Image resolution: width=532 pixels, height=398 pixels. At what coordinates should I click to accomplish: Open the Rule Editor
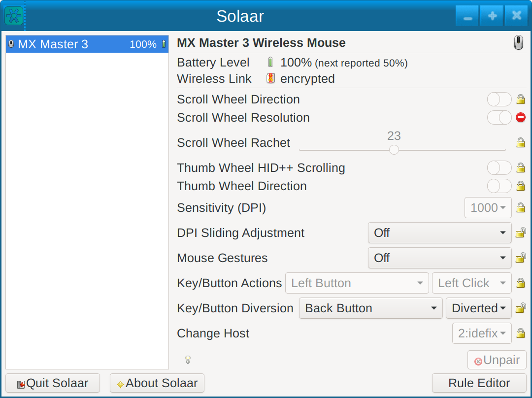click(479, 383)
